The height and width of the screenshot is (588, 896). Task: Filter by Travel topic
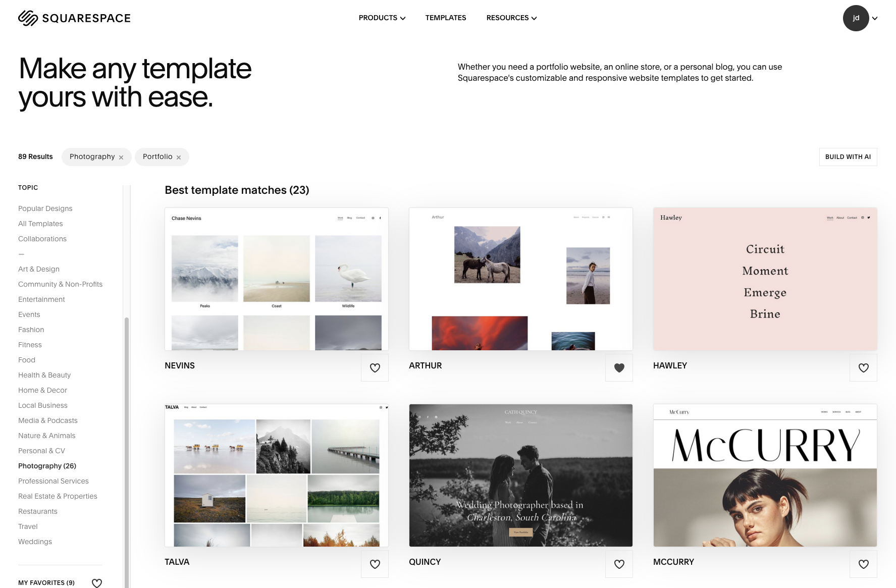(28, 526)
